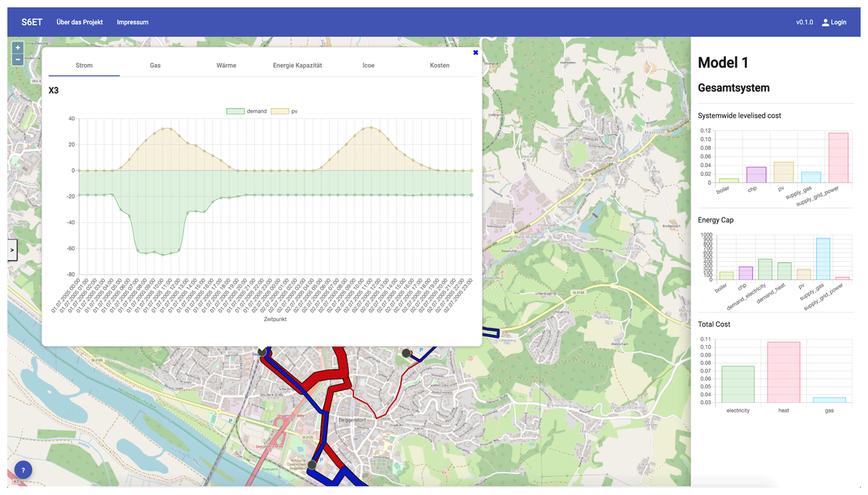Viewport: 868px width, 495px height.
Task: Go to the Kosten tab
Action: pyautogui.click(x=439, y=65)
